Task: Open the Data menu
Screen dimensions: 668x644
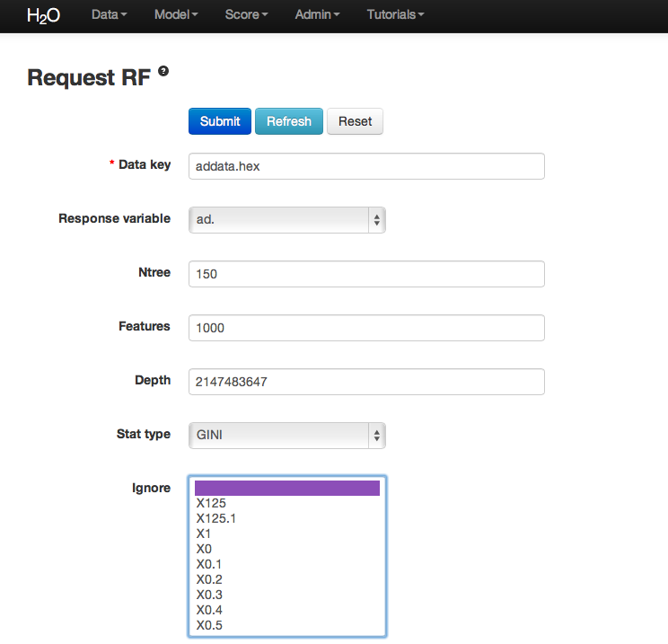Action: tap(109, 15)
